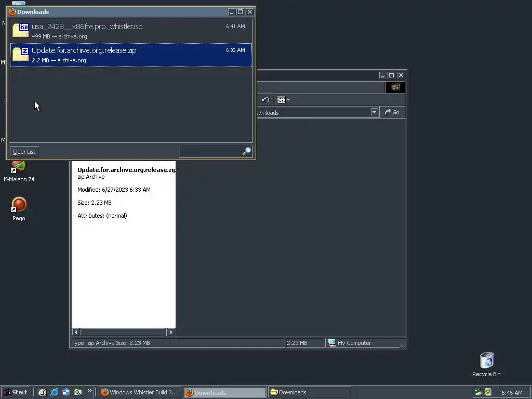Click the 2.23 MB status bar cell
532x399 pixels.
(x=304, y=343)
